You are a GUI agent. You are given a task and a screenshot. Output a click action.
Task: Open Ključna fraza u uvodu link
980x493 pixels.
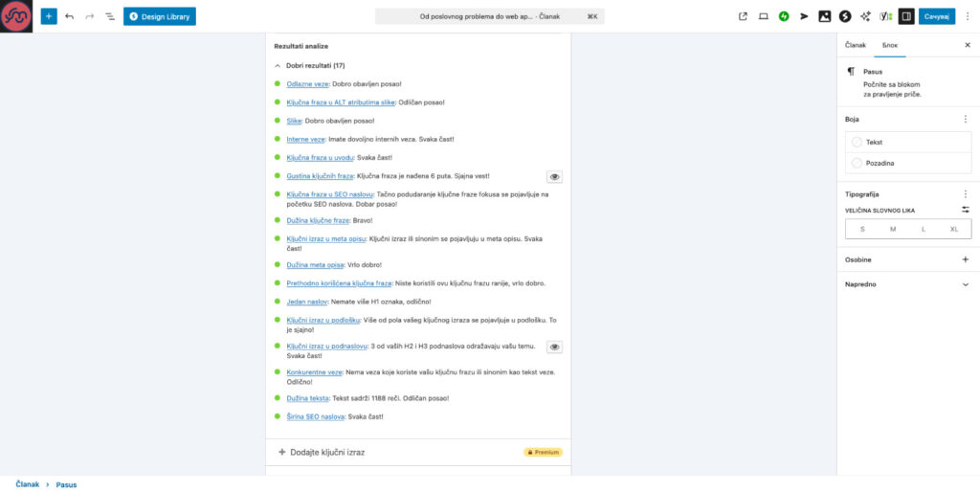coord(320,157)
